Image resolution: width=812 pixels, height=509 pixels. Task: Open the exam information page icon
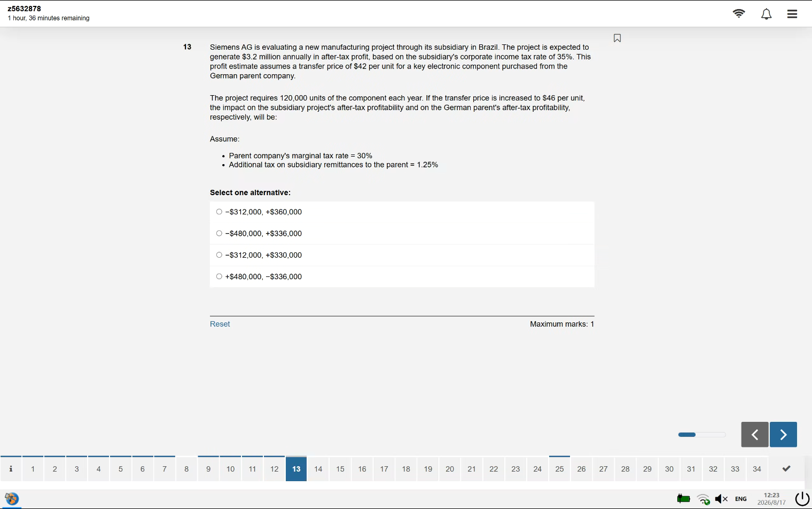(11, 469)
